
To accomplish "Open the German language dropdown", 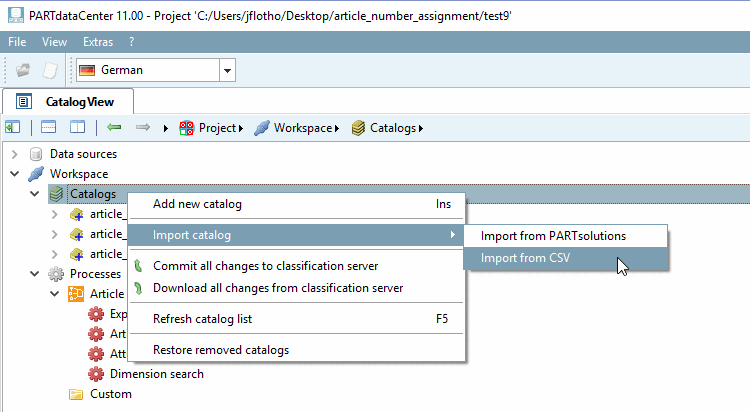I will coord(228,70).
